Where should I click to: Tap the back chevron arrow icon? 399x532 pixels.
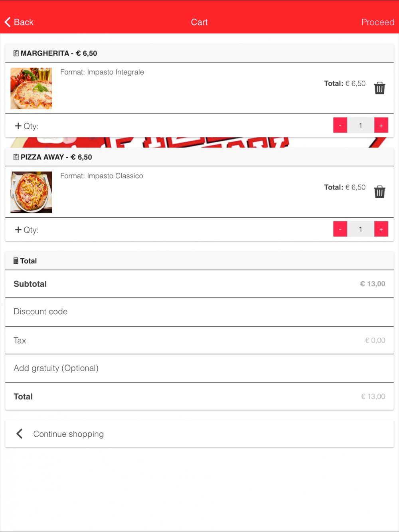pos(8,22)
